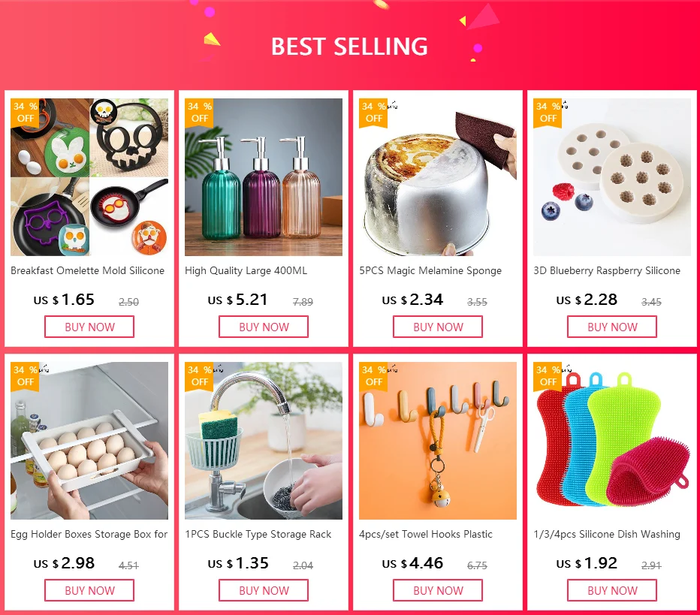Image resolution: width=700 pixels, height=615 pixels.
Task: Click the 34% OFF badge on soap dispensers
Action: click(x=199, y=113)
